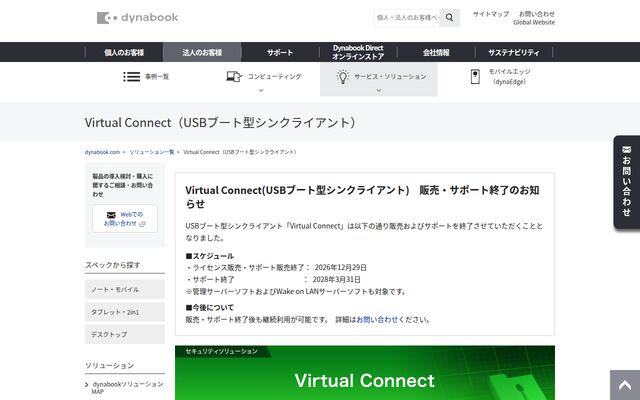Click the Webでのお問い合わせ button
The height and width of the screenshot is (400, 640).
[x=125, y=219]
